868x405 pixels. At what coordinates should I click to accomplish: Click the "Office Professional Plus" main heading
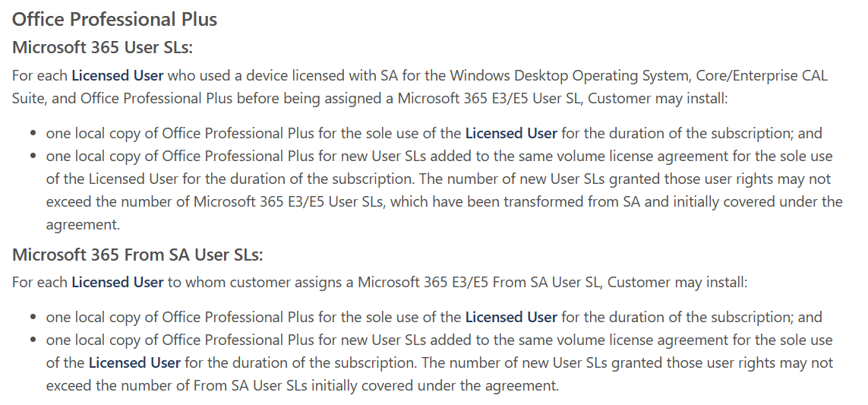pyautogui.click(x=115, y=20)
